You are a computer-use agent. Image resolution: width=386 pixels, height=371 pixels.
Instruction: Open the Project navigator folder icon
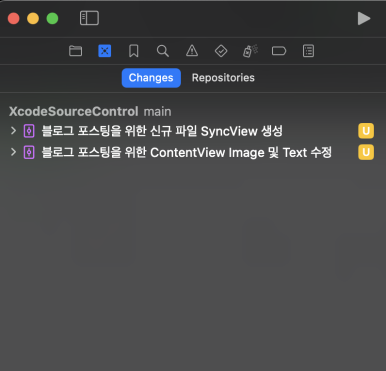click(76, 51)
